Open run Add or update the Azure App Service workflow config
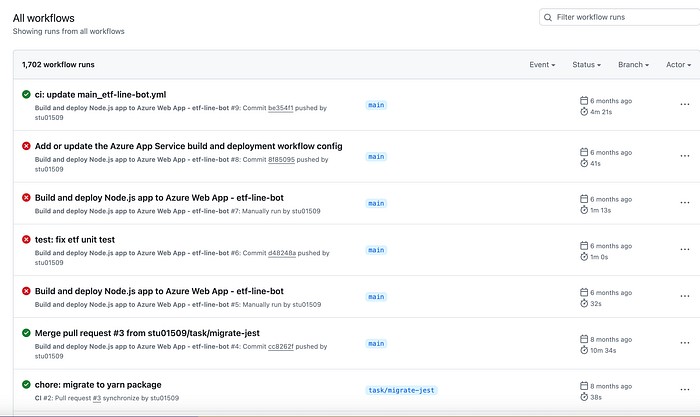 [188, 146]
